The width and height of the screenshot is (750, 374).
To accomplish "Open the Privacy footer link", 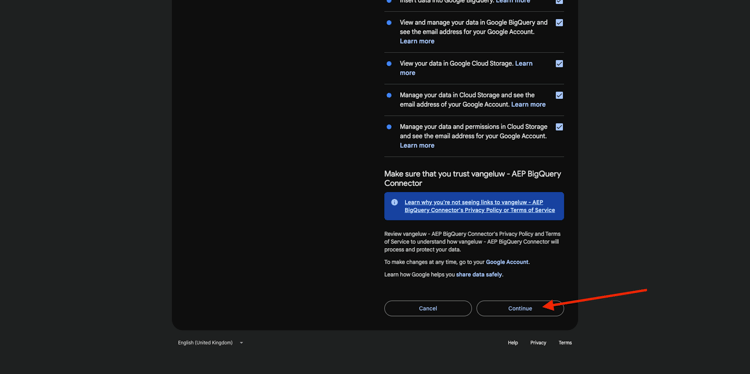I will click(538, 343).
